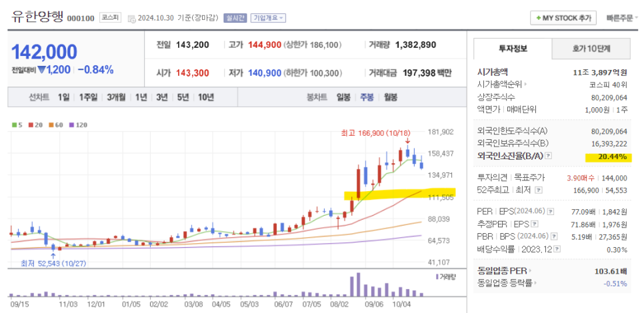Click the 유한양행 stock name heading
The height and width of the screenshot is (313, 644).
[x=37, y=17]
